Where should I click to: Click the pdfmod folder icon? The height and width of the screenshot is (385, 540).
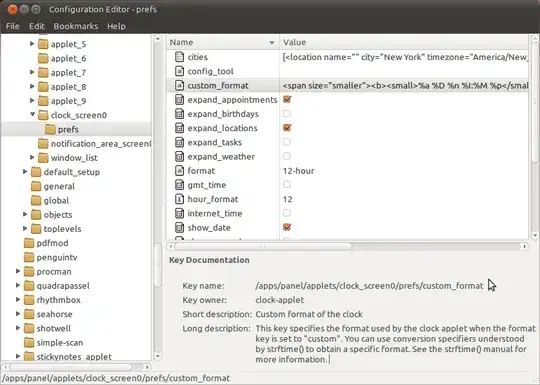[x=29, y=243]
